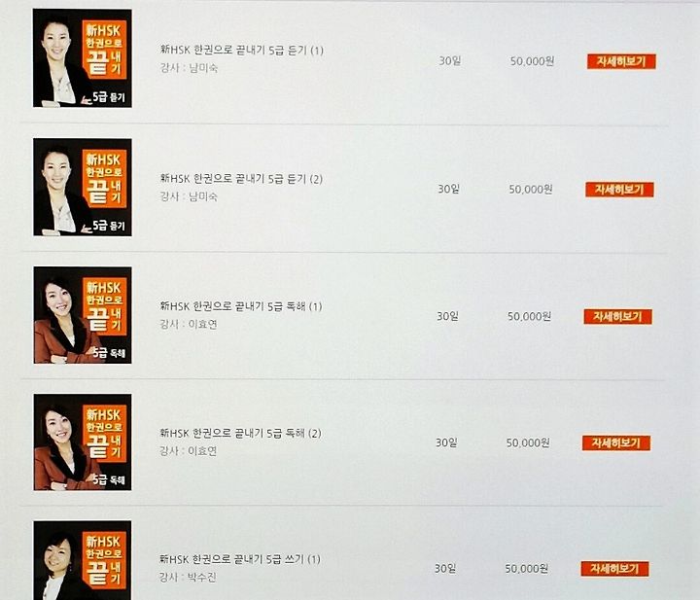Open 자세히보기 for 5급 독해 (2)
This screenshot has height=600, width=700.
pyautogui.click(x=616, y=442)
